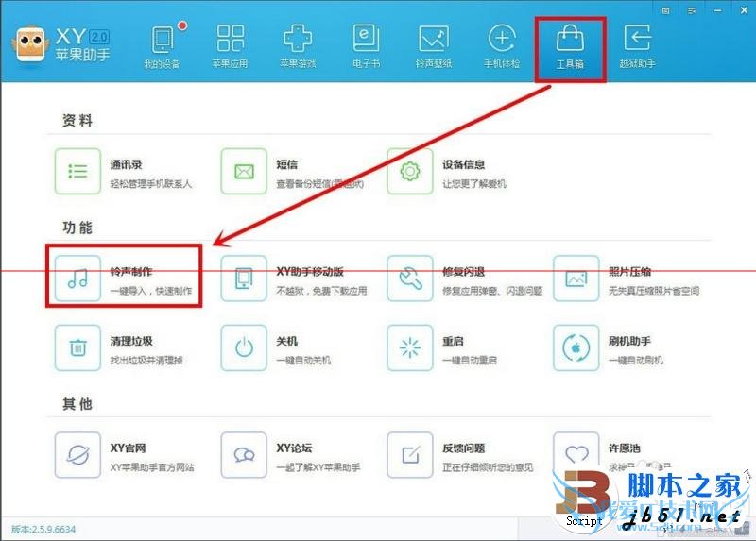Viewport: 756px width, 541px height.
Task: Switch to 苹果应用 tab
Action: click(x=230, y=47)
